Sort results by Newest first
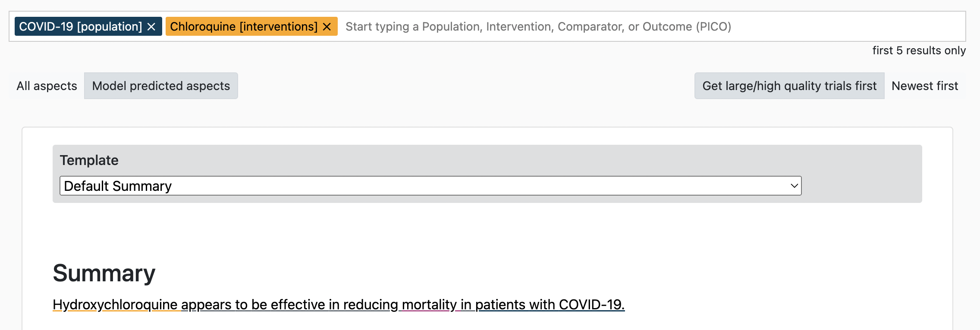980x330 pixels. pyautogui.click(x=924, y=86)
